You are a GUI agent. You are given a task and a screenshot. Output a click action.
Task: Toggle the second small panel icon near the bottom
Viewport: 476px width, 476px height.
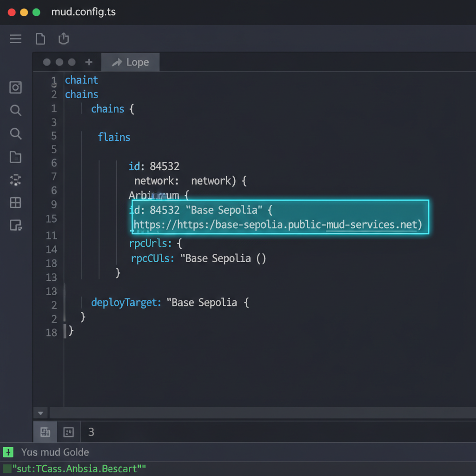68,432
